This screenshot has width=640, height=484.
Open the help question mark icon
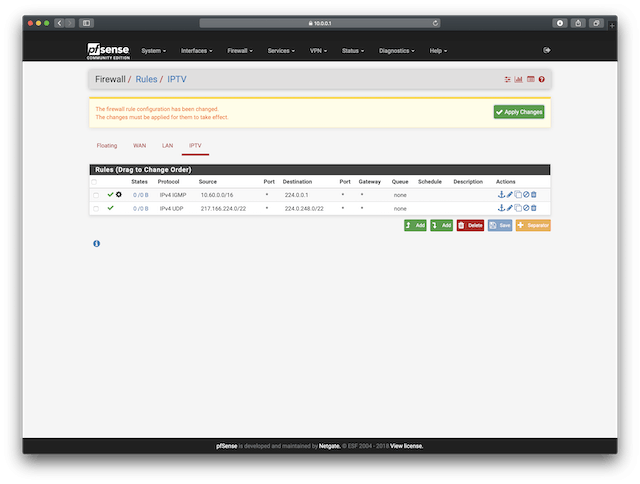542,80
